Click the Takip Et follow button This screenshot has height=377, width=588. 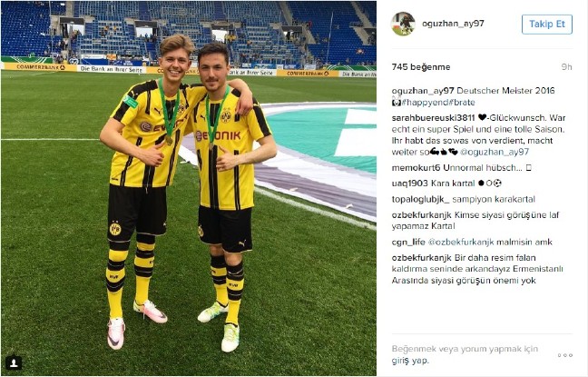point(547,25)
